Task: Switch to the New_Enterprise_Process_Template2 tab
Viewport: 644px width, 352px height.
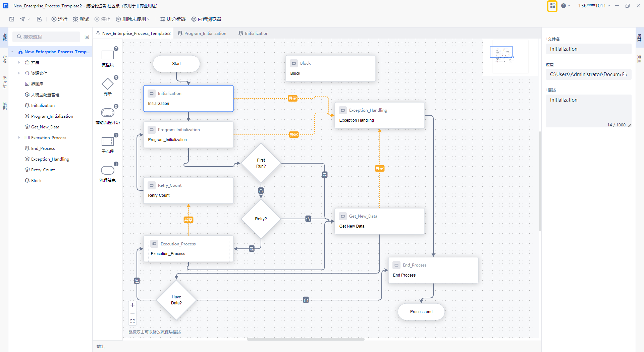Action: (x=133, y=34)
